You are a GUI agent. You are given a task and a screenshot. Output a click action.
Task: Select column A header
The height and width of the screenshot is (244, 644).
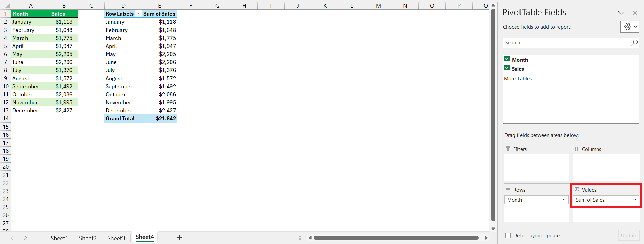point(31,5)
